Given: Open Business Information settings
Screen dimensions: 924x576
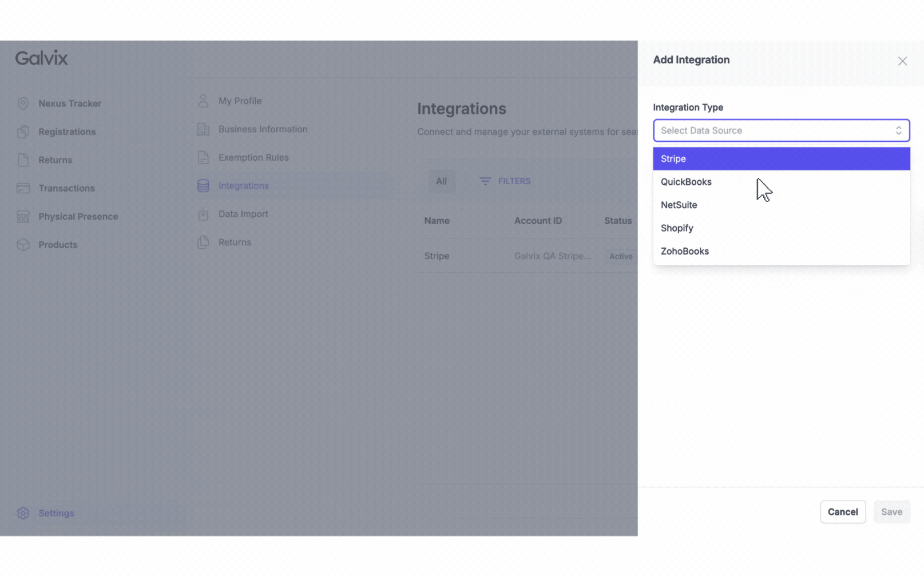Looking at the screenshot, I should coord(263,129).
